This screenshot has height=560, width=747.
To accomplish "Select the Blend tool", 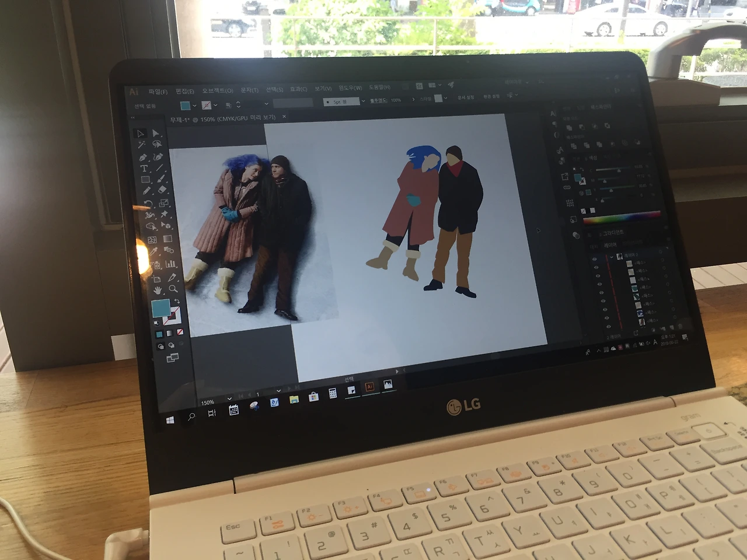I will click(x=169, y=251).
